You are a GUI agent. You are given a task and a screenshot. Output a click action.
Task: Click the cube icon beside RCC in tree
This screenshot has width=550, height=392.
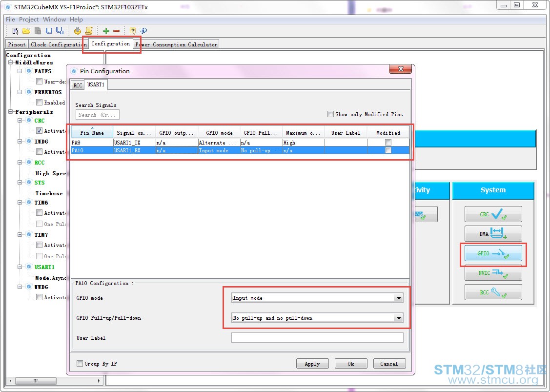[29, 163]
